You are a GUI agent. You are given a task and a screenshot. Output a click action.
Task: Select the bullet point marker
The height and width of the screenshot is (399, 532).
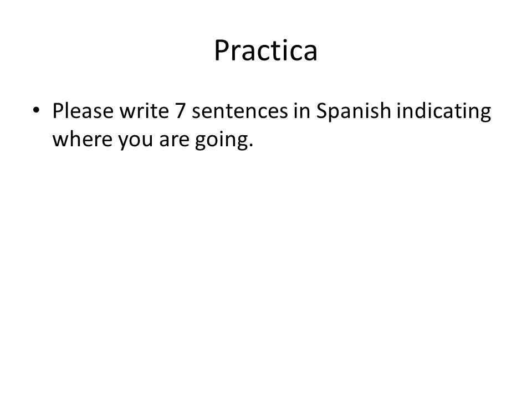37,110
